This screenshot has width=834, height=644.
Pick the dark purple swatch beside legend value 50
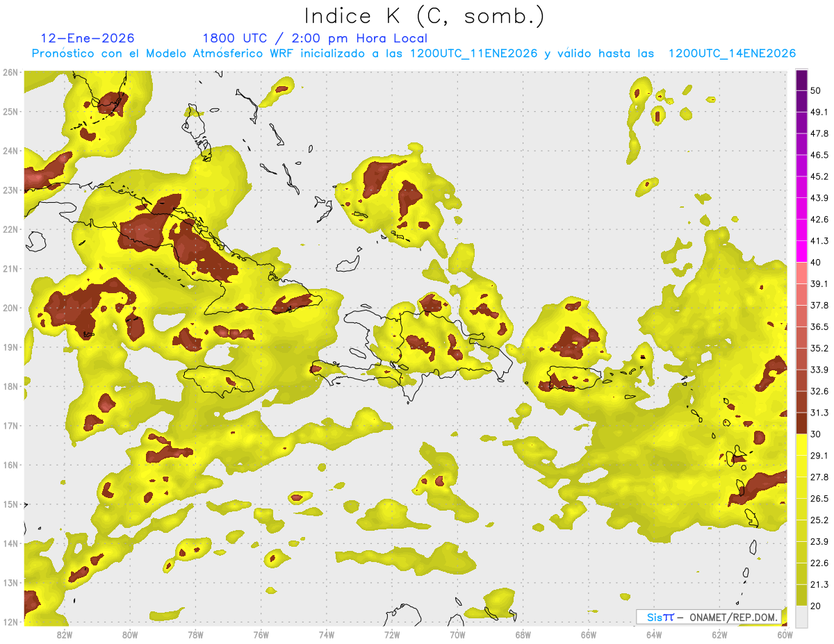click(801, 81)
